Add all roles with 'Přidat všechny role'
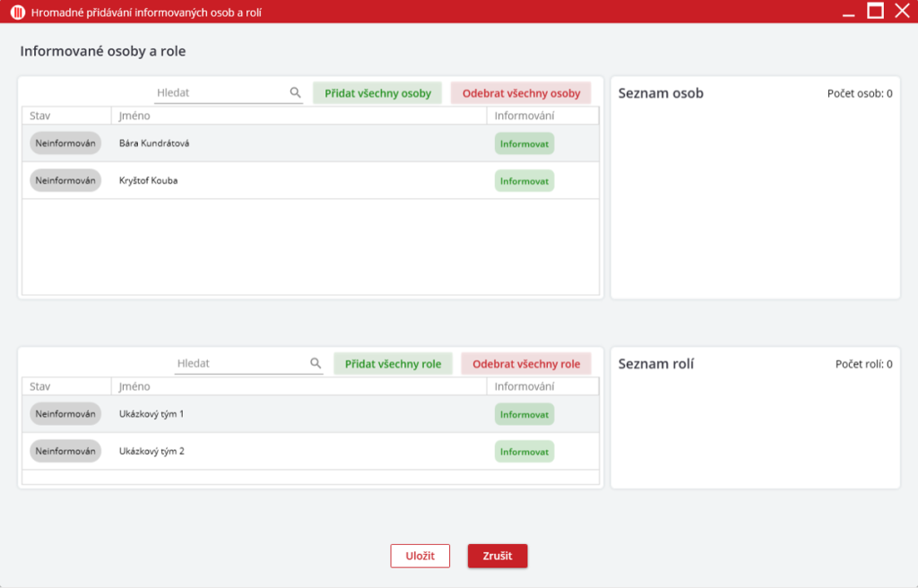The width and height of the screenshot is (918, 588). click(x=393, y=364)
